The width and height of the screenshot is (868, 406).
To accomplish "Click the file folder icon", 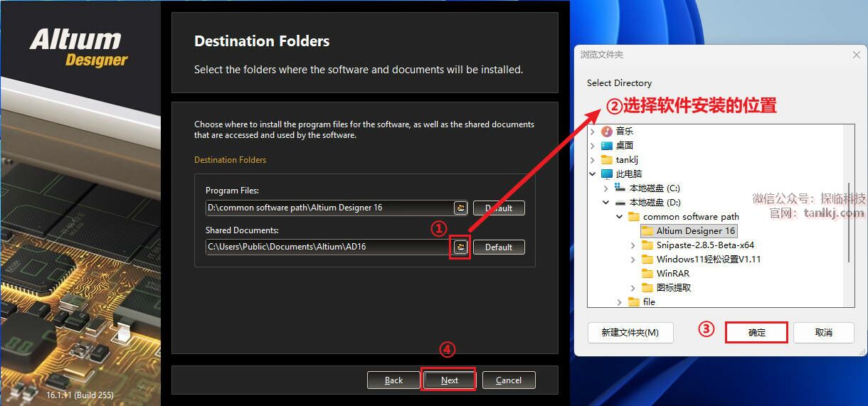I will [634, 302].
